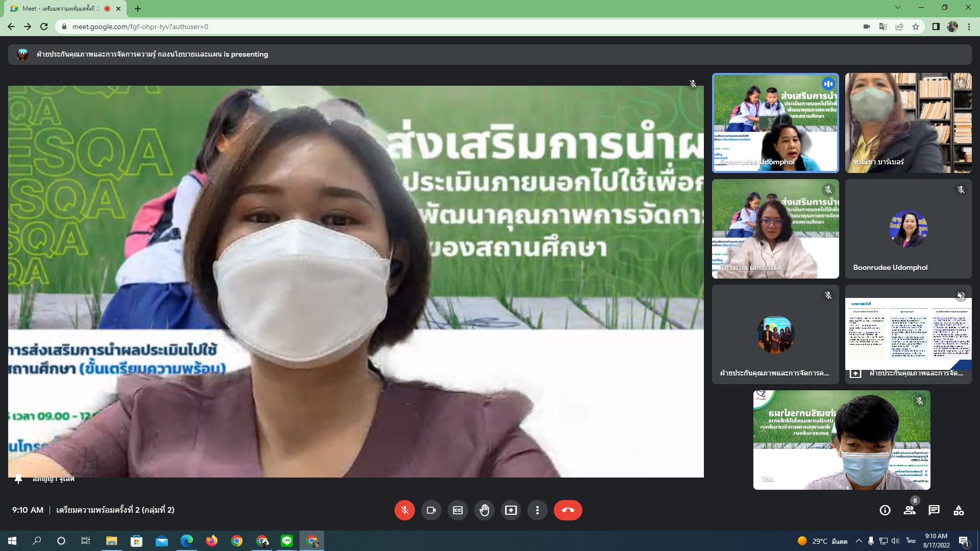Click the Present now icon
Viewport: 980px width, 551px height.
(x=511, y=510)
